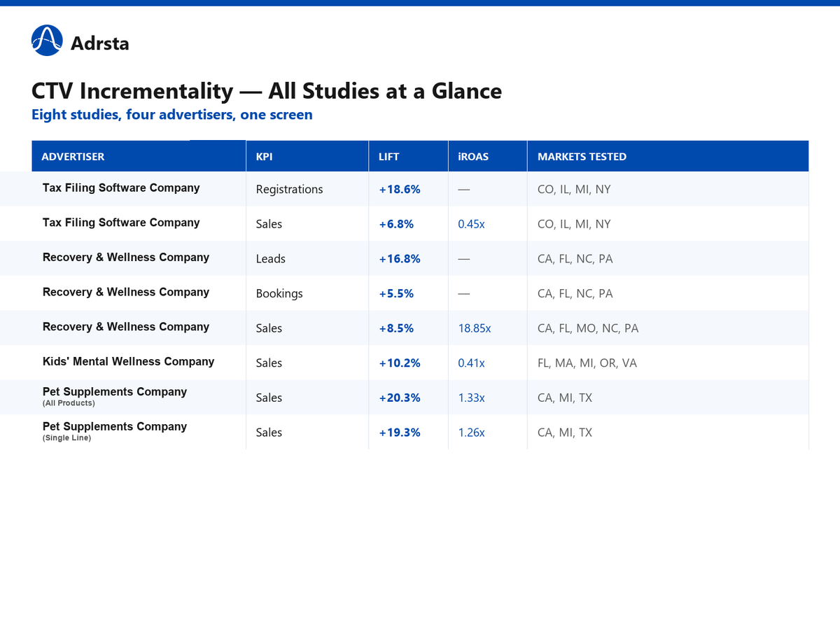Click the iROAS dash in Registrations row
The height and width of the screenshot is (630, 840).
[463, 189]
